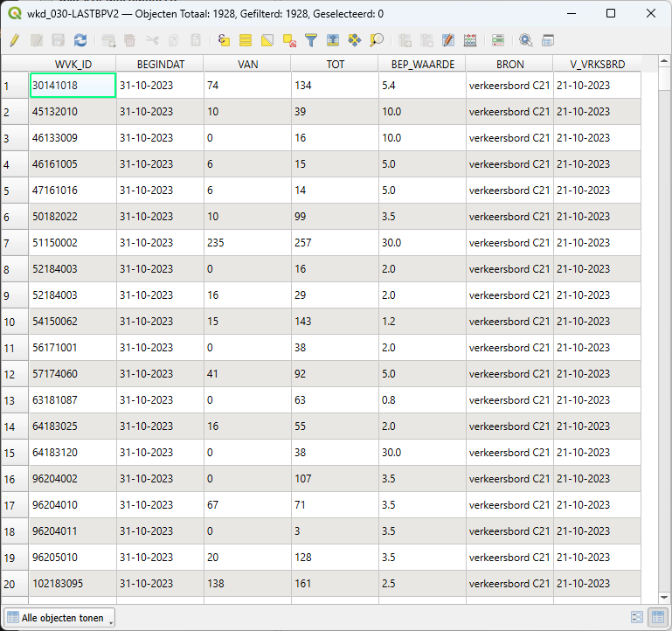Sort by the TOT column header

coord(336,64)
